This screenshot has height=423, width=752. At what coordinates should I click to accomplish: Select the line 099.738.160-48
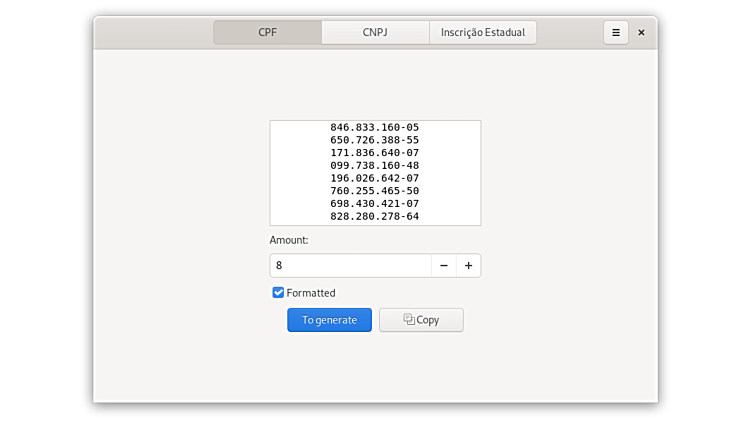[x=374, y=166]
